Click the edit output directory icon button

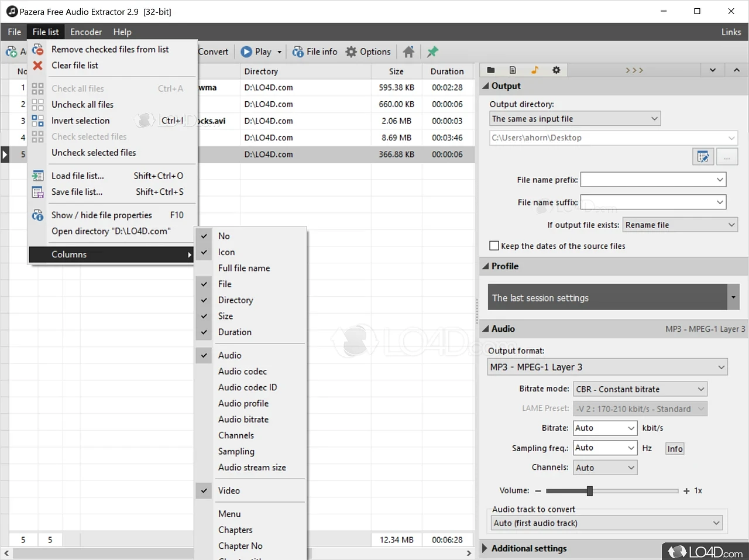pos(703,157)
